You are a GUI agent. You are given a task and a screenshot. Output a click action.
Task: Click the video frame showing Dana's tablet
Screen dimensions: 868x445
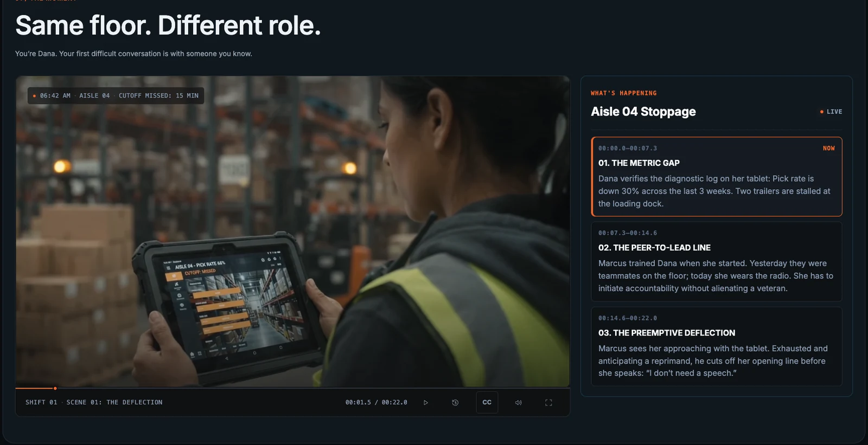(x=292, y=231)
